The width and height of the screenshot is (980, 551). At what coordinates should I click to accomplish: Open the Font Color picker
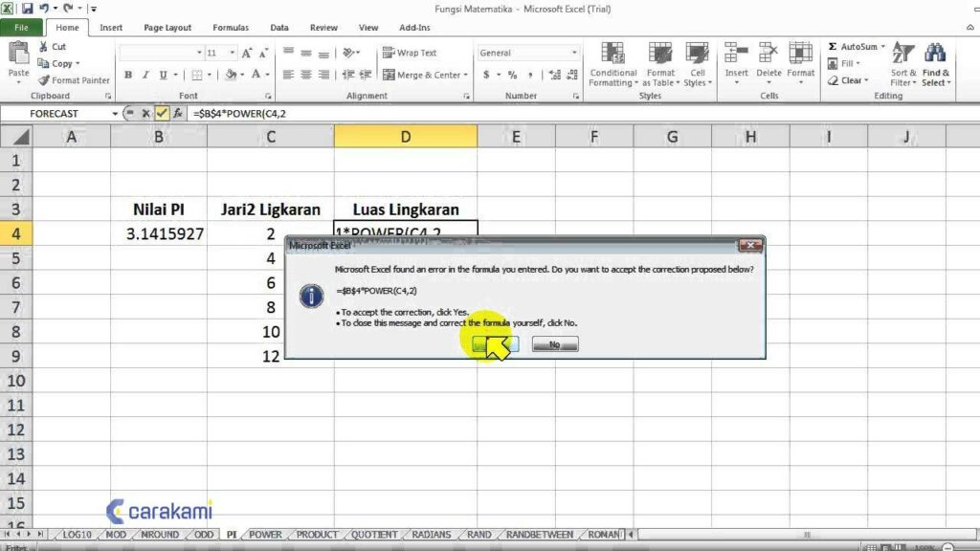pyautogui.click(x=268, y=75)
